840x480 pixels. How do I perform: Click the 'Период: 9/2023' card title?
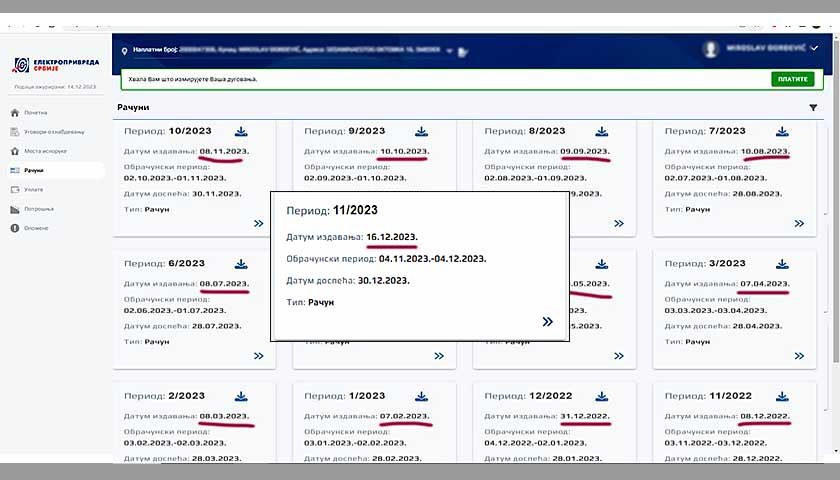[x=344, y=131]
